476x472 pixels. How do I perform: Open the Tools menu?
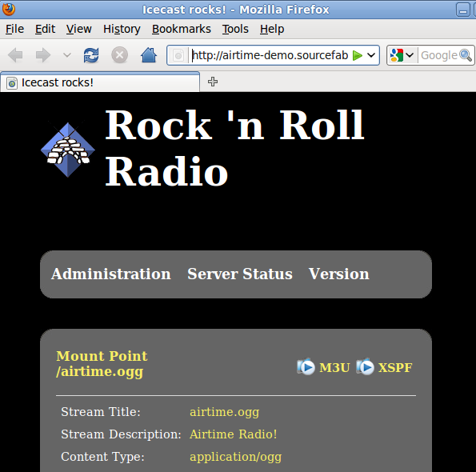[235, 29]
